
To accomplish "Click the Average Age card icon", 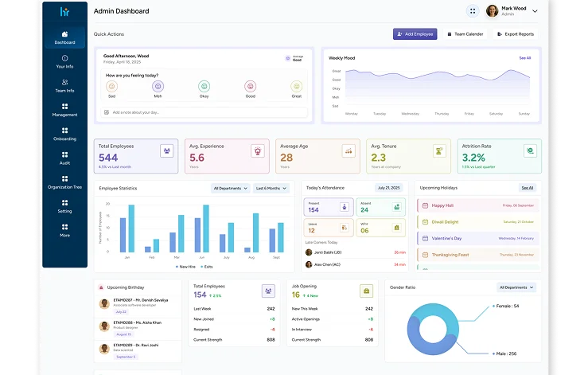I will point(349,151).
